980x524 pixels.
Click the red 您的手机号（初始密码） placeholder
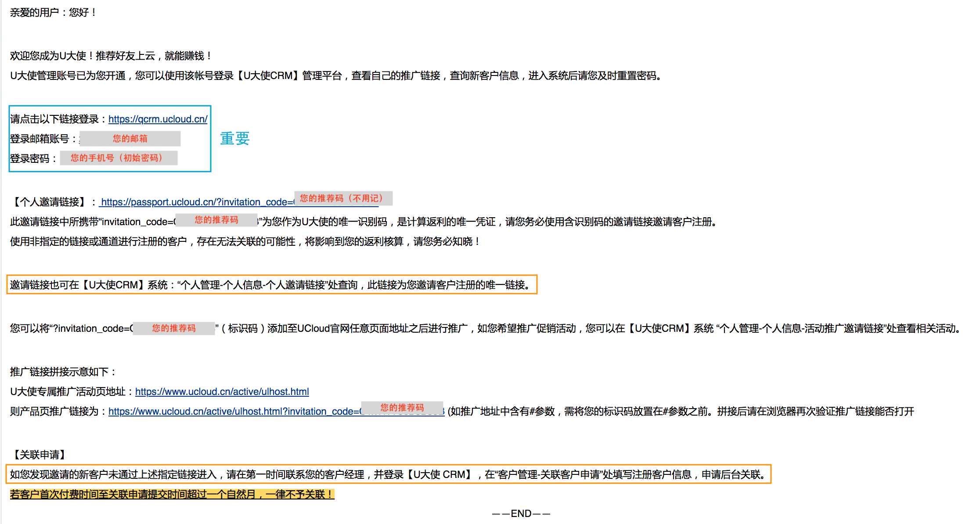point(119,158)
